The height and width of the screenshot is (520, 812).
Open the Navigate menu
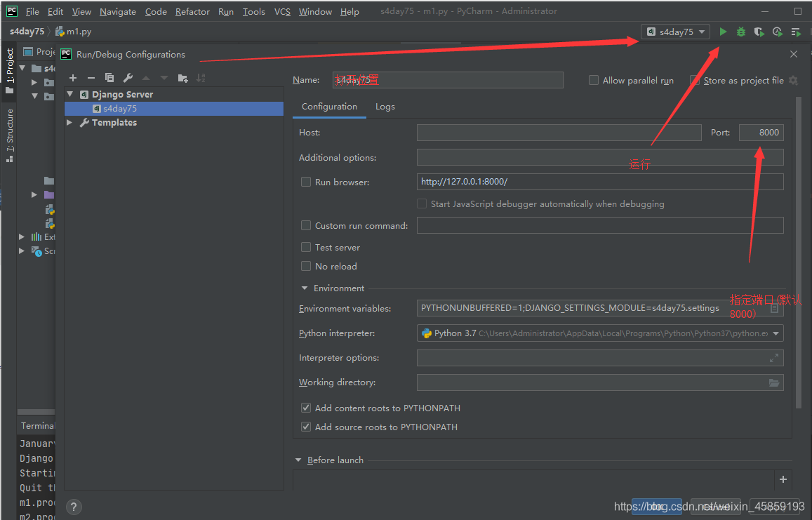pyautogui.click(x=117, y=11)
